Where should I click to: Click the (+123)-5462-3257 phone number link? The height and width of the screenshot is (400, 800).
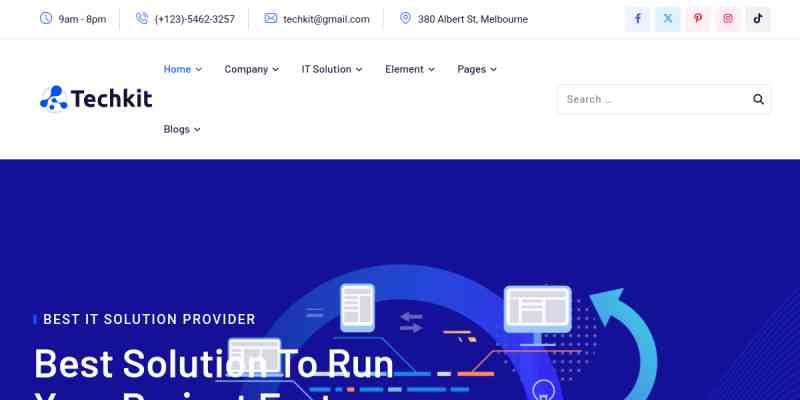(x=195, y=19)
